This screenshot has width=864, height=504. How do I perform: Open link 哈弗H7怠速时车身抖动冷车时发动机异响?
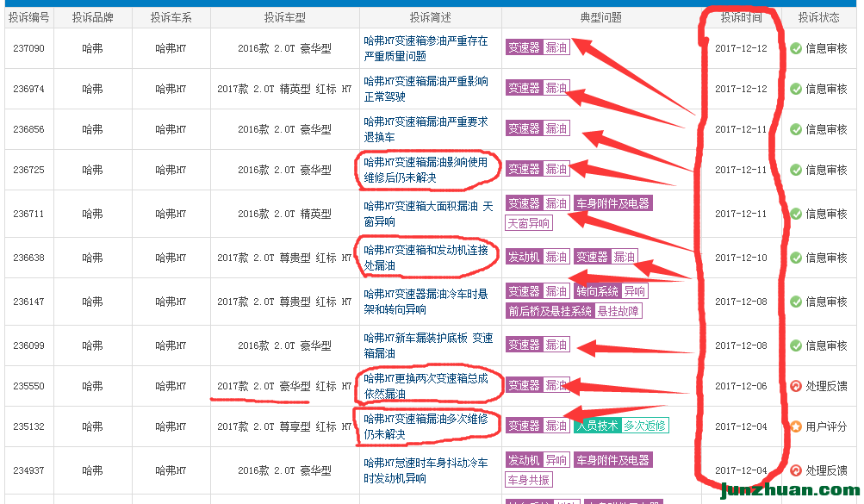pos(426,470)
